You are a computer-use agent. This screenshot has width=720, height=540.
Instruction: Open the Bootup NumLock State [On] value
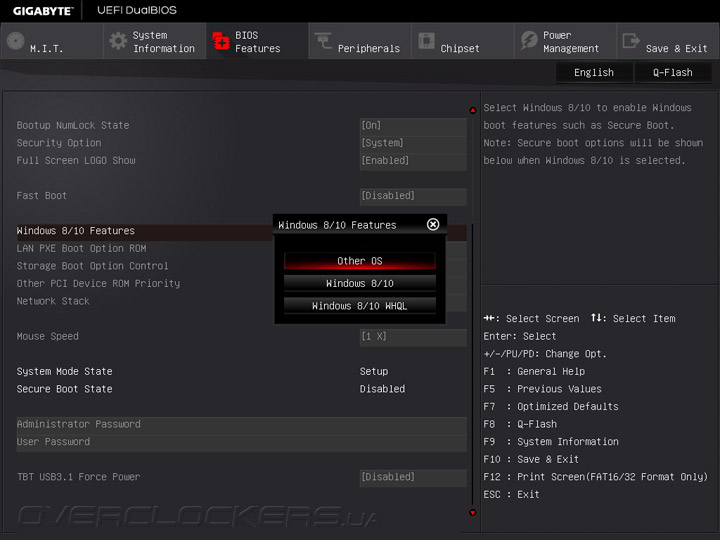(413, 125)
